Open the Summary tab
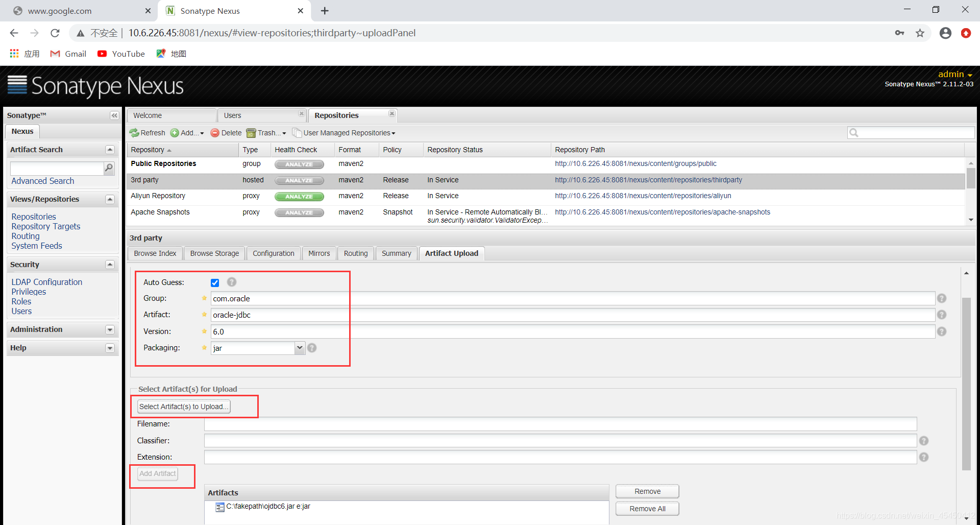The height and width of the screenshot is (525, 980). pos(396,253)
